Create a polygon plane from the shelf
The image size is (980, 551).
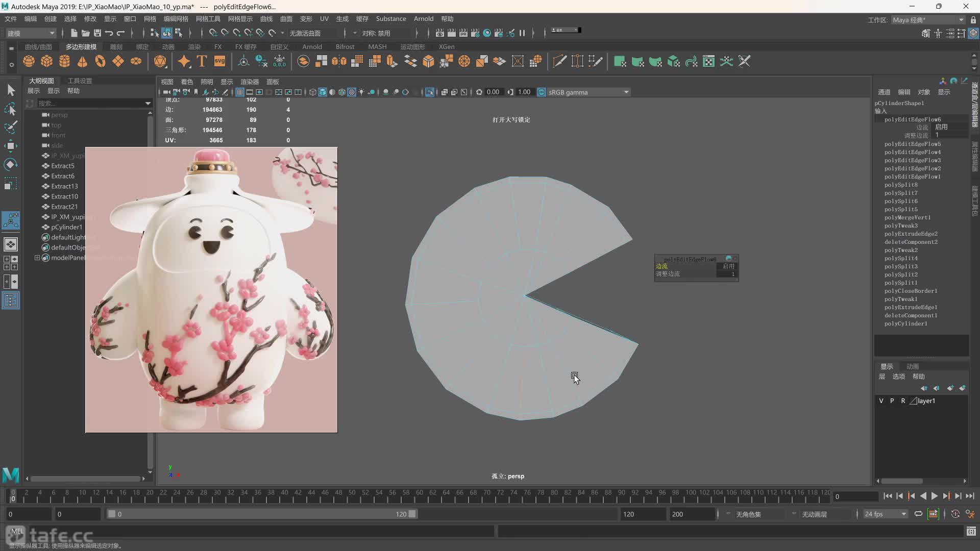118,62
